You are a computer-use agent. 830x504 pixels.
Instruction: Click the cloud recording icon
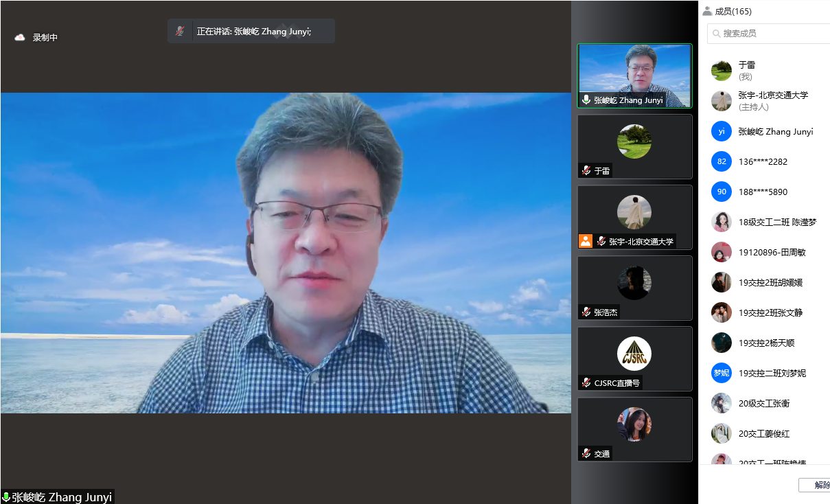tap(20, 38)
